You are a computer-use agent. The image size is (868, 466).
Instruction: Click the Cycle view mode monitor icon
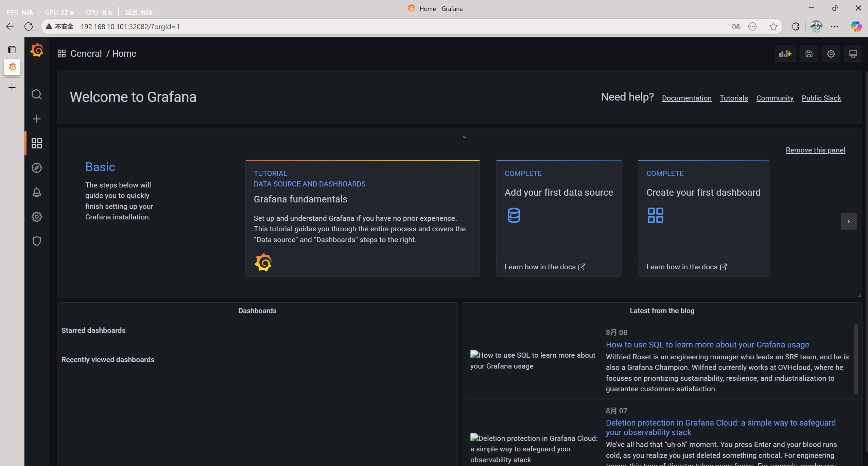coord(853,54)
